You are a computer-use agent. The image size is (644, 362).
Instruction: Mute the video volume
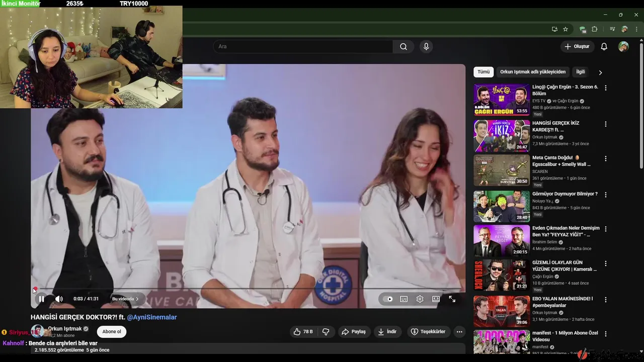59,299
